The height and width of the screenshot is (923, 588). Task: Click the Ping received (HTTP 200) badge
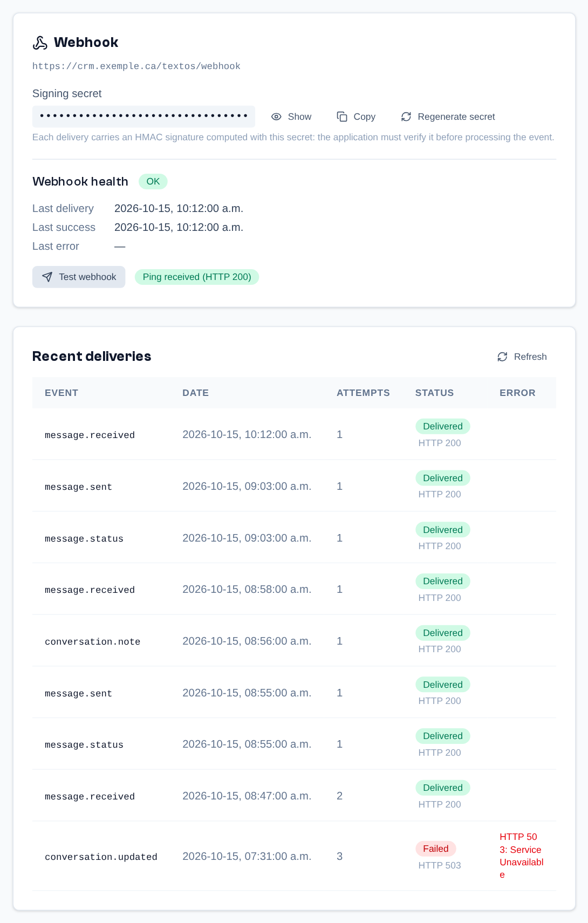197,277
